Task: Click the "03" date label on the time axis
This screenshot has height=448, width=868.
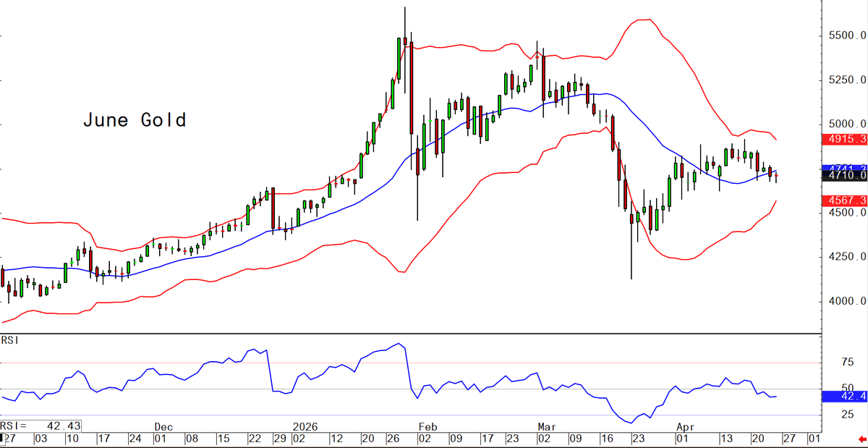Action: pos(41,439)
